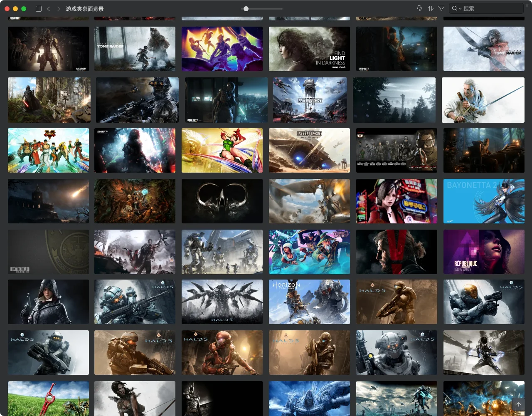Click the scroll-to-top arrow button
The height and width of the screenshot is (416, 532).
(519, 404)
